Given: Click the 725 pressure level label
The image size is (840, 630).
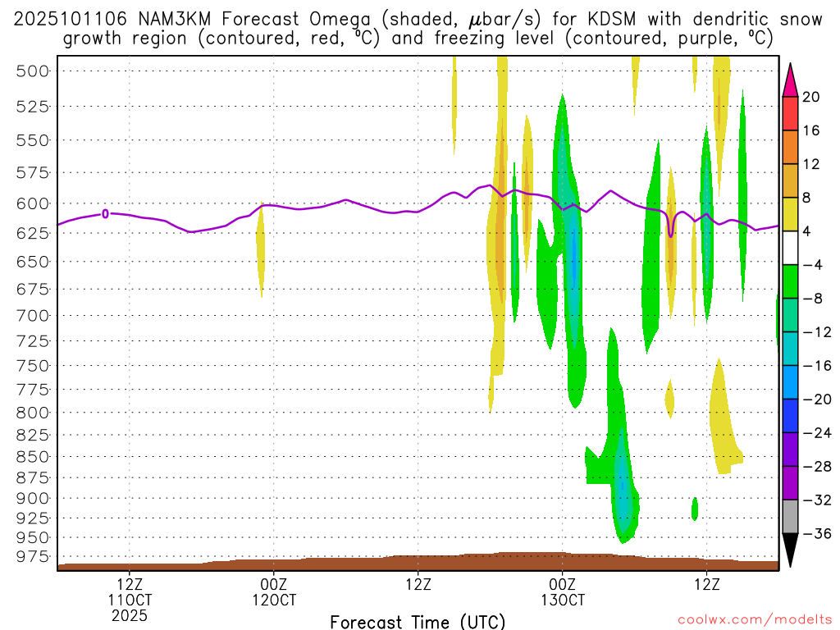Looking at the screenshot, I should [33, 341].
